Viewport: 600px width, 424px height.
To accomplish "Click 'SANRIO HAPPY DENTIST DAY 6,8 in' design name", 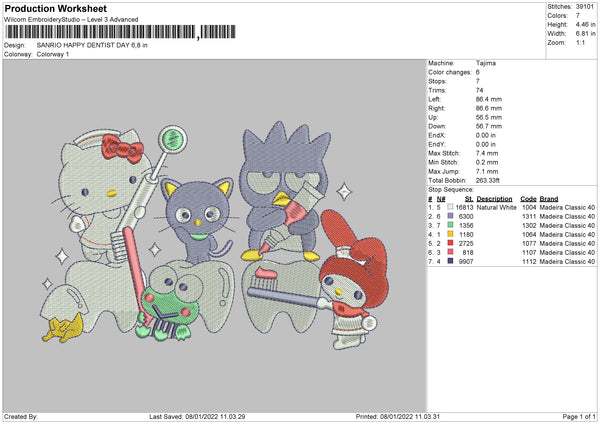I will 92,45.
